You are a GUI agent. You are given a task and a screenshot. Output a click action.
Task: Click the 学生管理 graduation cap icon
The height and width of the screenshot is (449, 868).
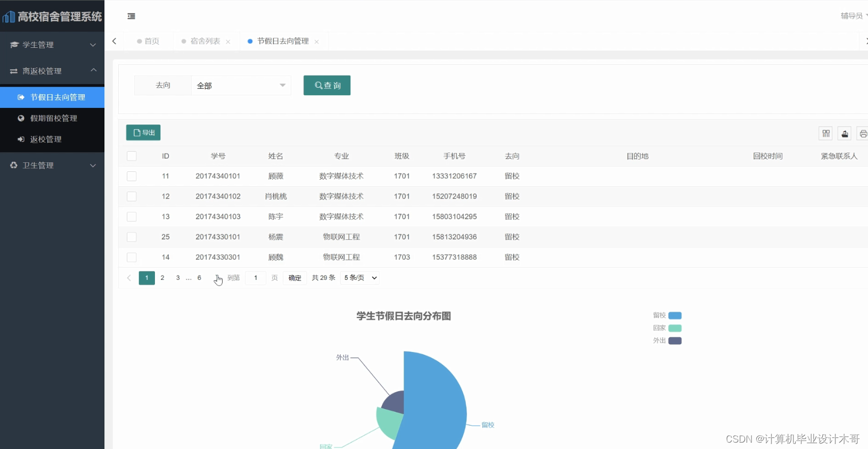coord(14,45)
